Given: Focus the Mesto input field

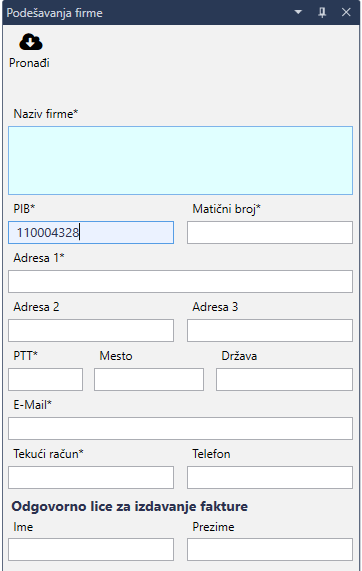Looking at the screenshot, I should pyautogui.click(x=149, y=379).
